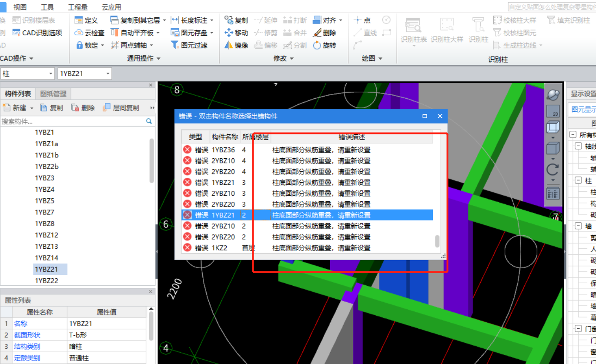
Task: Run 云检查 cloud check
Action: click(89, 33)
